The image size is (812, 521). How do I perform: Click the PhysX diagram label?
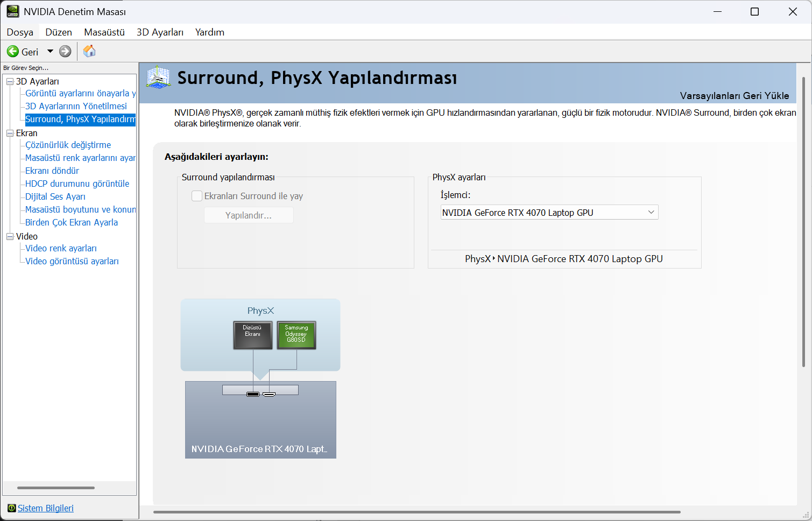(x=261, y=311)
